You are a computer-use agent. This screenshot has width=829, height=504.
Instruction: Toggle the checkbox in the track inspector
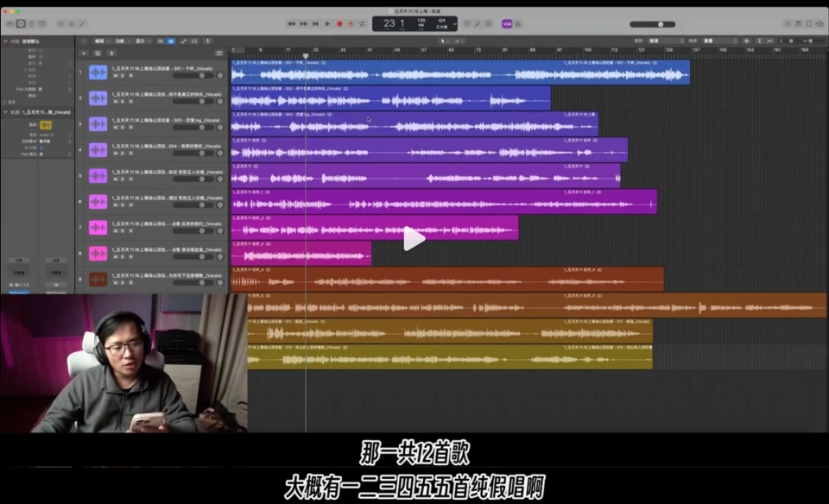point(41,148)
